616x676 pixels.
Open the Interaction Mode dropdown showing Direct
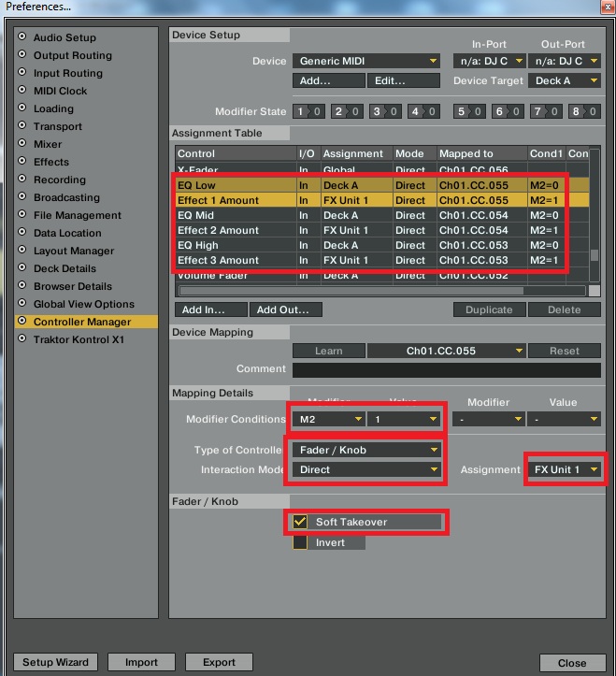click(x=366, y=469)
